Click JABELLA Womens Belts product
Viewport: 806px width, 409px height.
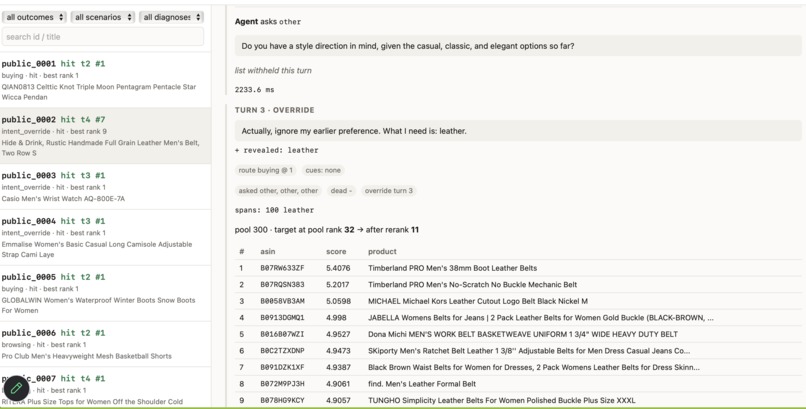point(541,318)
